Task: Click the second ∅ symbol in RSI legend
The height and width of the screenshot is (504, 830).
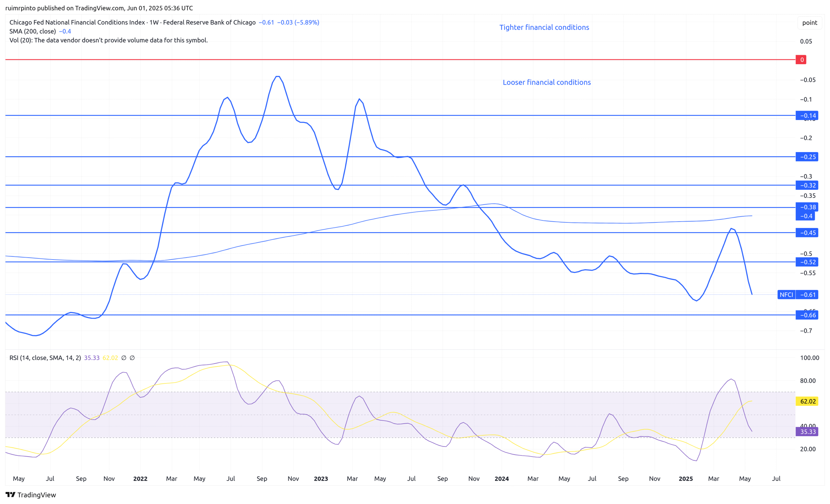Action: pyautogui.click(x=132, y=358)
